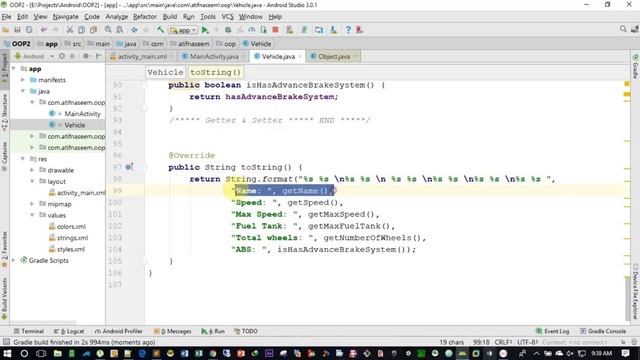The width and height of the screenshot is (640, 360).
Task: Click the Android Profiler gauge icon in toolbar
Action: click(x=252, y=30)
